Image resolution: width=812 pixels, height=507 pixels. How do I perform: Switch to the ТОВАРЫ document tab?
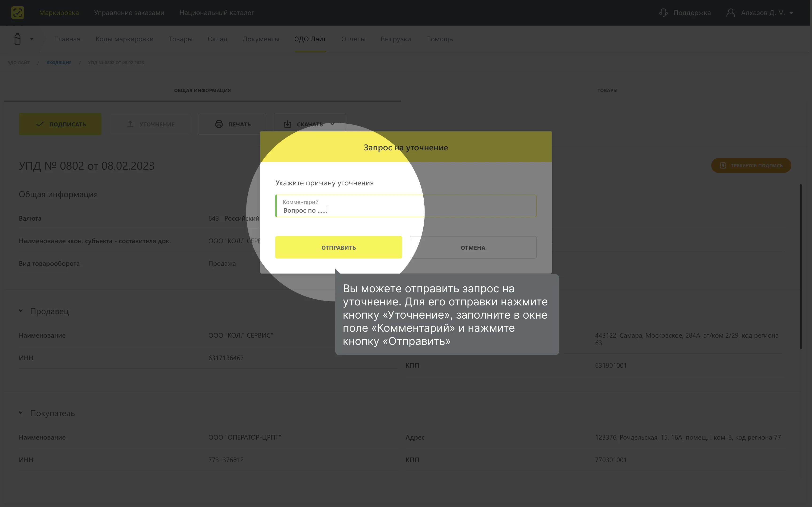point(607,90)
